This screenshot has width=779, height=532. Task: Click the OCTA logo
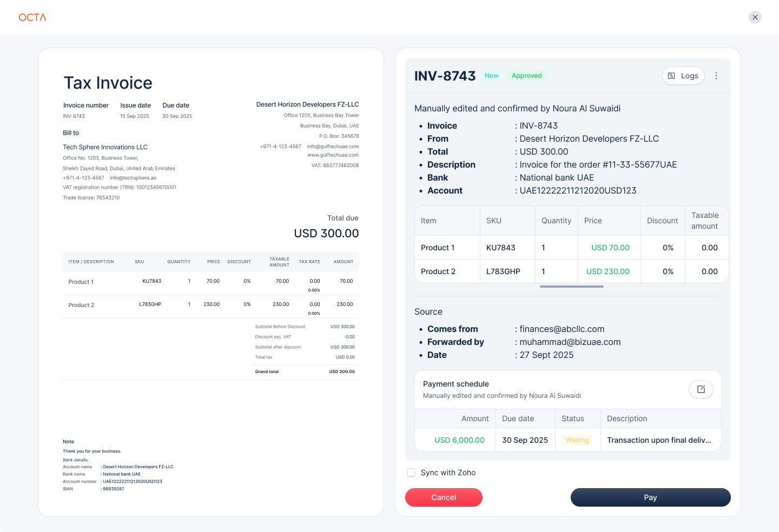(x=32, y=17)
